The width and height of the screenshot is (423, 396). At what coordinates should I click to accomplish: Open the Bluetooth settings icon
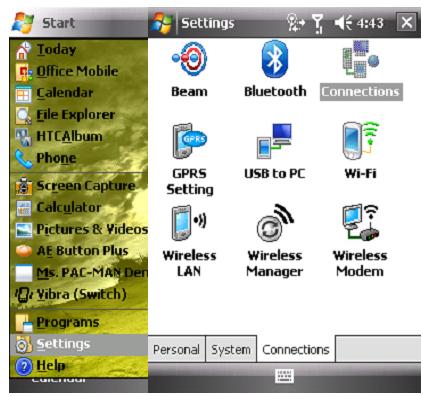(275, 59)
